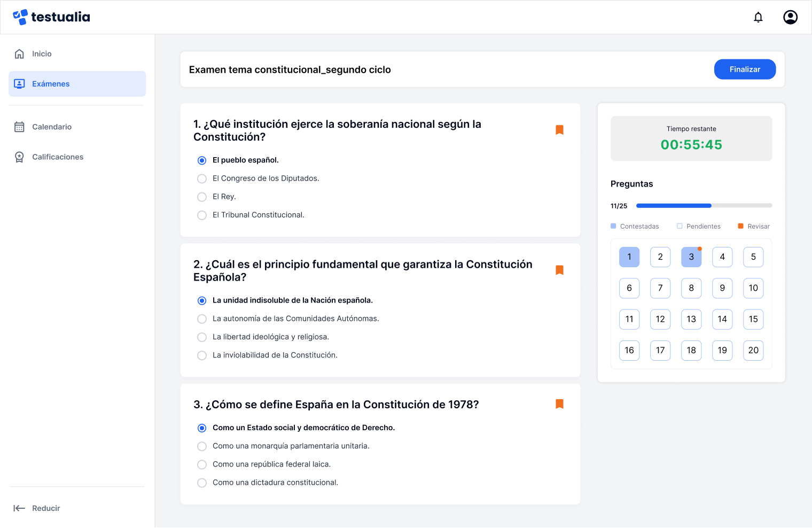Click Reducir to collapse the sidebar
The height and width of the screenshot is (528, 812).
coord(46,508)
